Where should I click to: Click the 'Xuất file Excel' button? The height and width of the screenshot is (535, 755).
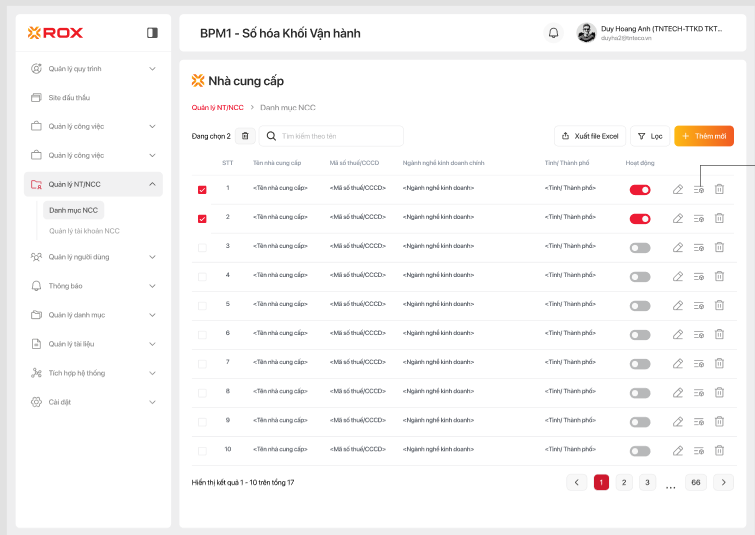[588, 136]
